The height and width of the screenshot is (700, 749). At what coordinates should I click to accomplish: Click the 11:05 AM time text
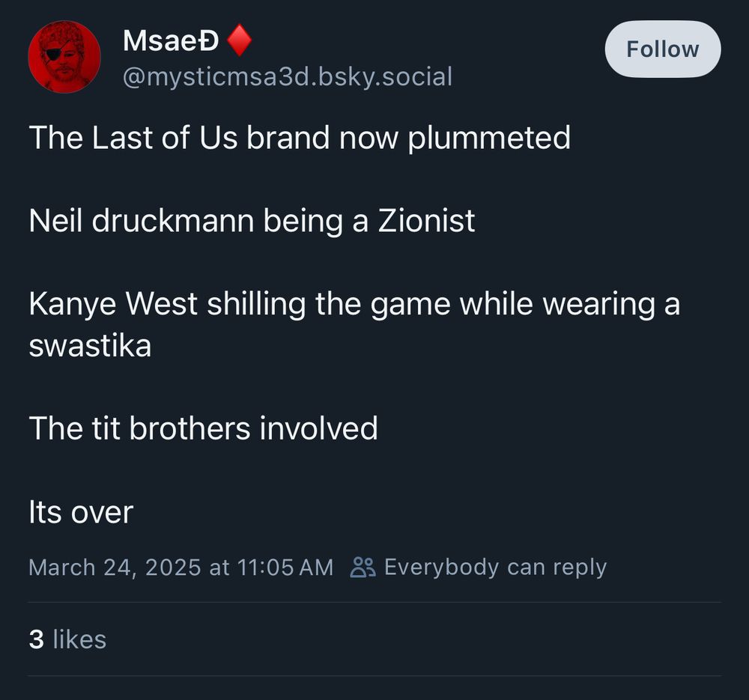pos(285,567)
